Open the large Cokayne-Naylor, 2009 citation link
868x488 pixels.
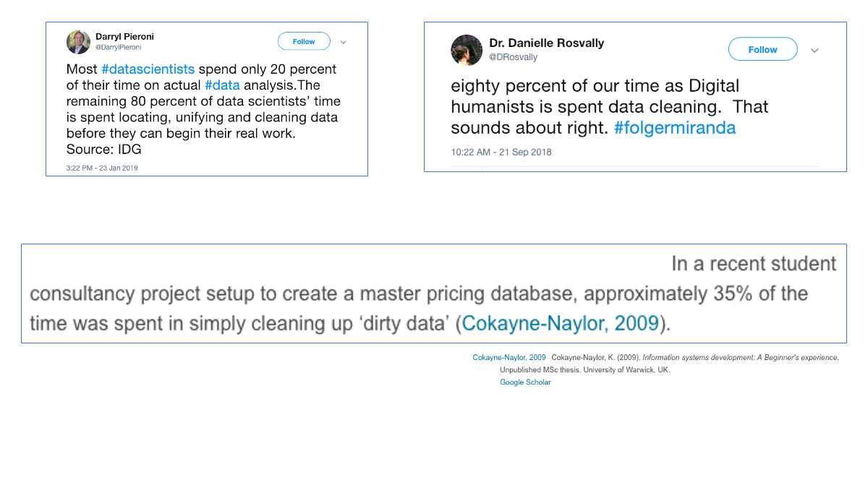coord(560,323)
